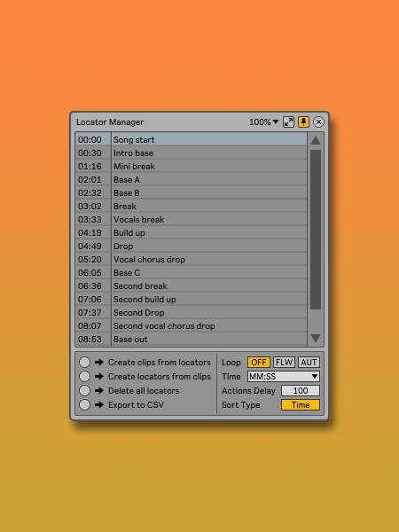Click the Export to CSV round button
Image resolution: width=399 pixels, height=532 pixels.
[84, 405]
